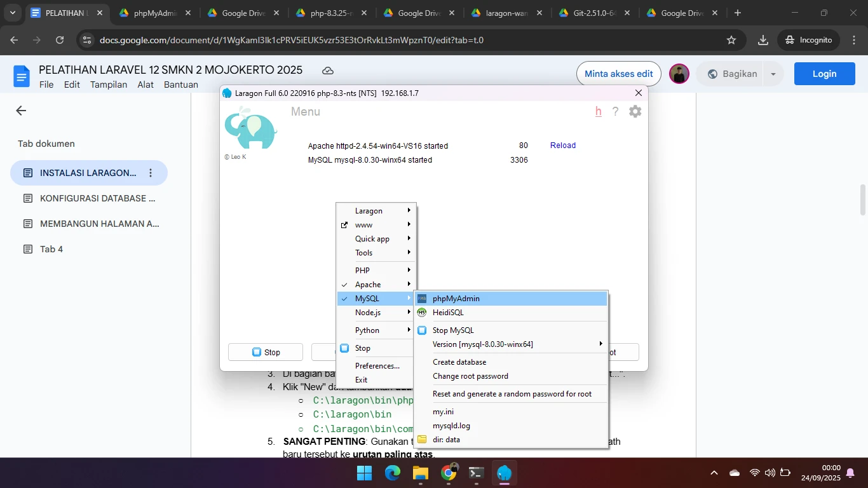Click the back arrow in document sidebar
Image resolution: width=868 pixels, height=488 pixels.
click(x=21, y=111)
